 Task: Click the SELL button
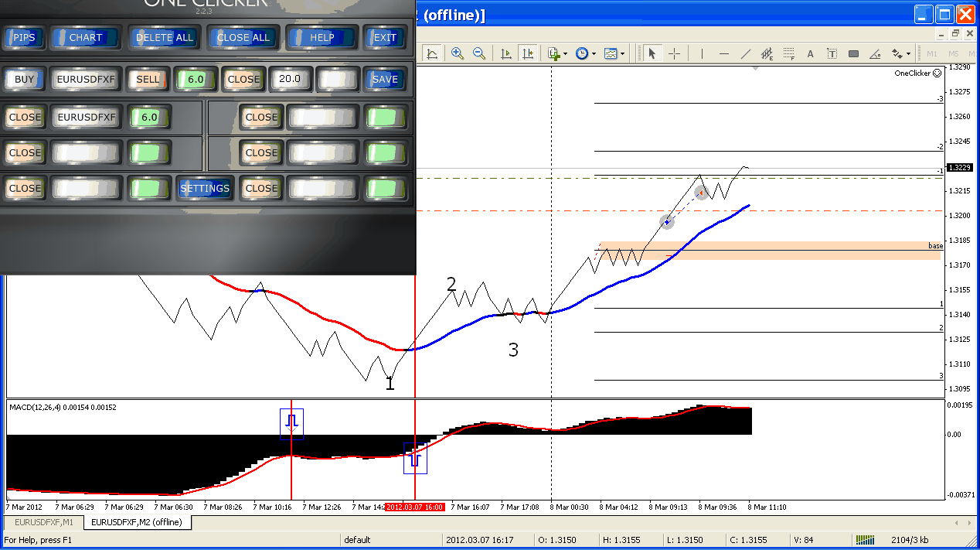[148, 79]
